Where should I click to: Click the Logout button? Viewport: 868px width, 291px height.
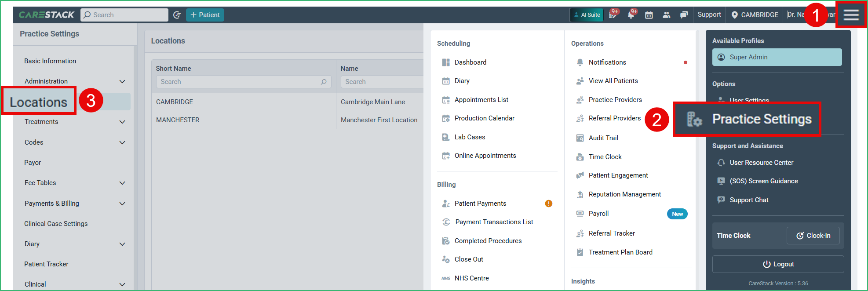point(778,264)
